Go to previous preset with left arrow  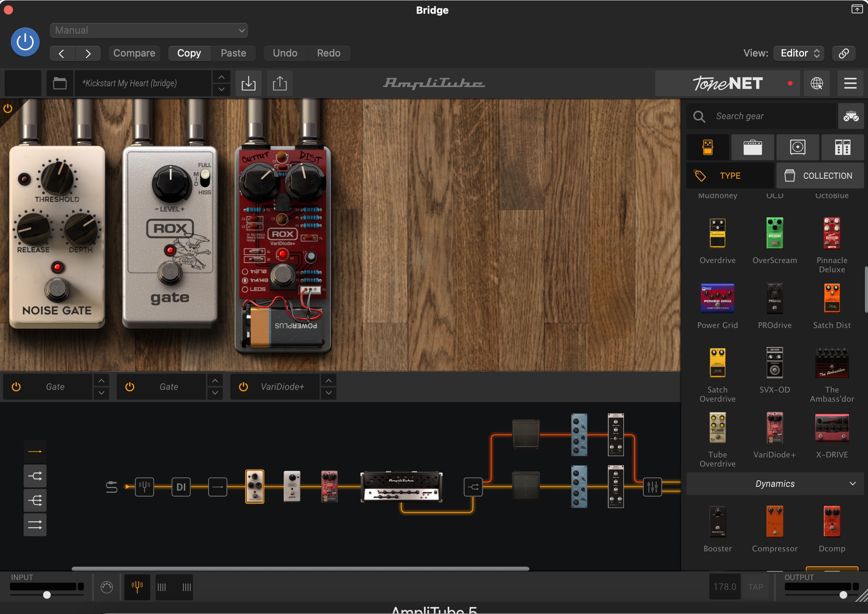[x=62, y=53]
